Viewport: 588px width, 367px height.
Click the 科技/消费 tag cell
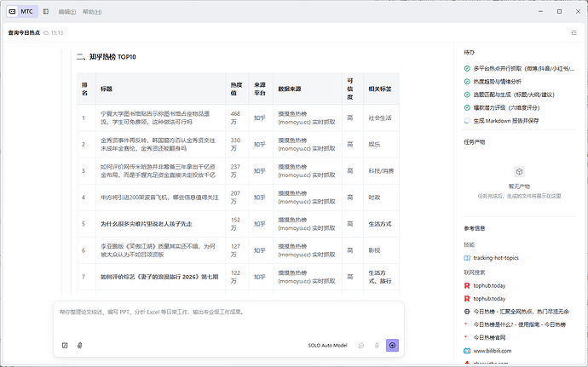381,171
